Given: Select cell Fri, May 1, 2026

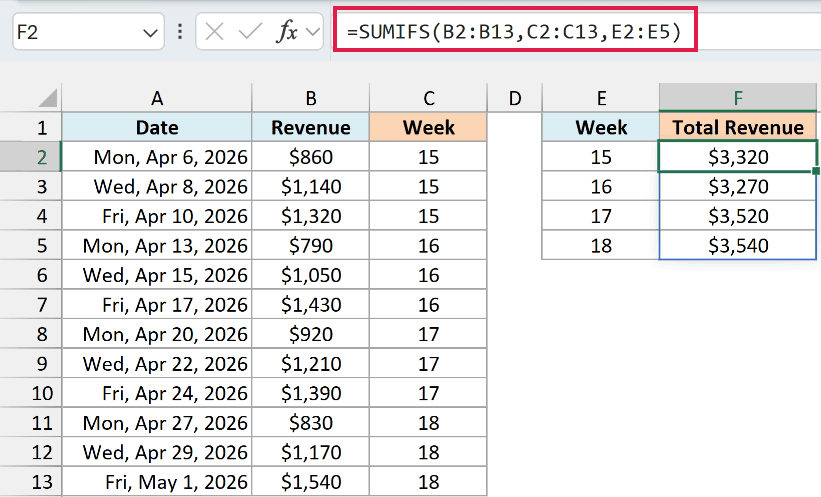Looking at the screenshot, I should [157, 482].
